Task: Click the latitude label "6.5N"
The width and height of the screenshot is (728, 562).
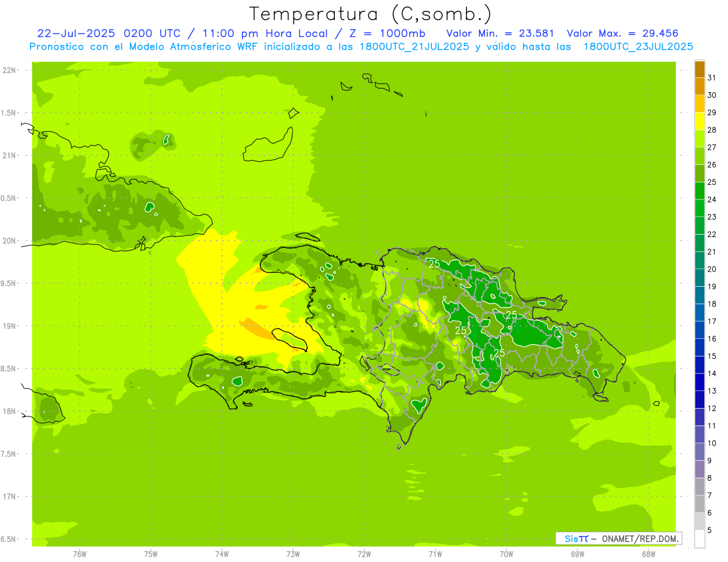Action: 8,539
